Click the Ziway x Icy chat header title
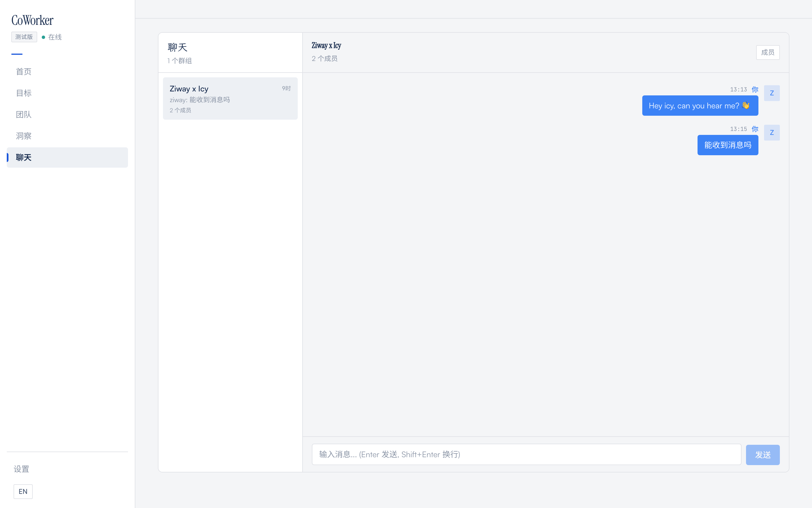 pos(326,45)
